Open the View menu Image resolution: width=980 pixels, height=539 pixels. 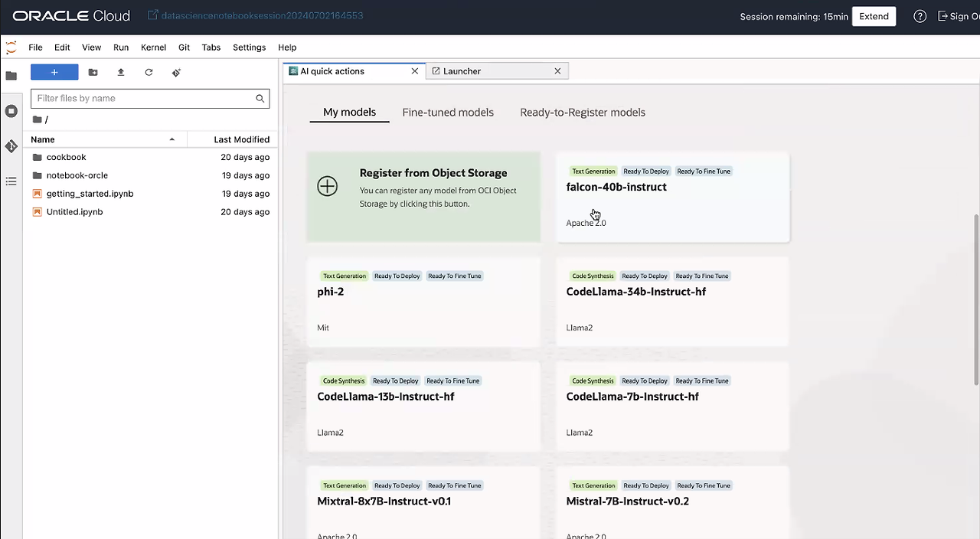point(91,47)
